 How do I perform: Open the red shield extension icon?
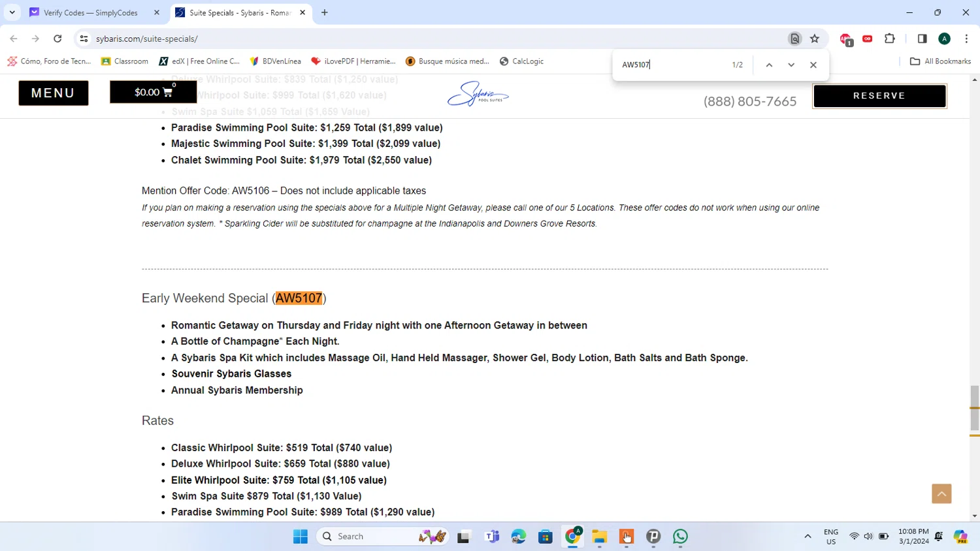(846, 39)
